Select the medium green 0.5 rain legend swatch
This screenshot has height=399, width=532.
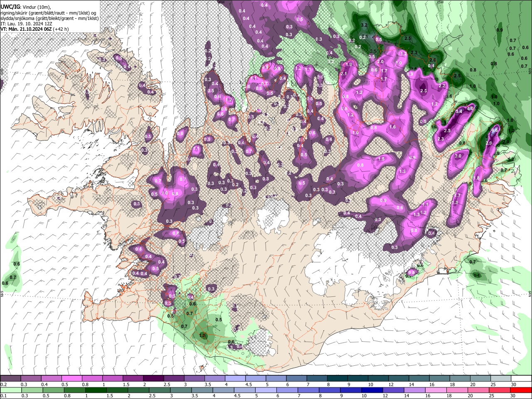(53, 390)
